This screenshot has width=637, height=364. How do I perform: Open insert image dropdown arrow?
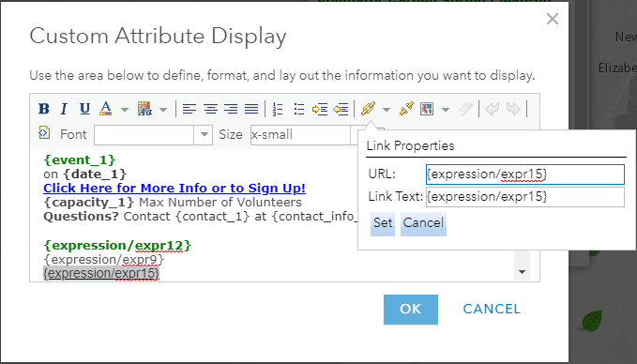tap(446, 109)
